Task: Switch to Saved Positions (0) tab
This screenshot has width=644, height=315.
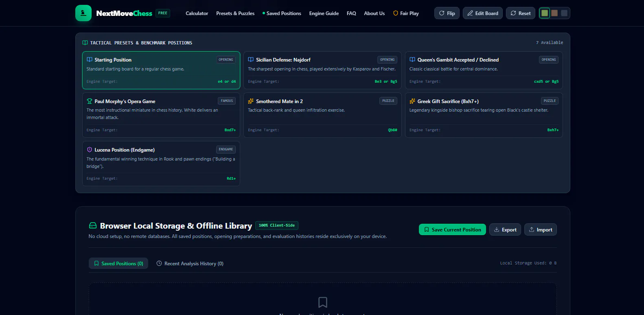Action: pos(118,263)
